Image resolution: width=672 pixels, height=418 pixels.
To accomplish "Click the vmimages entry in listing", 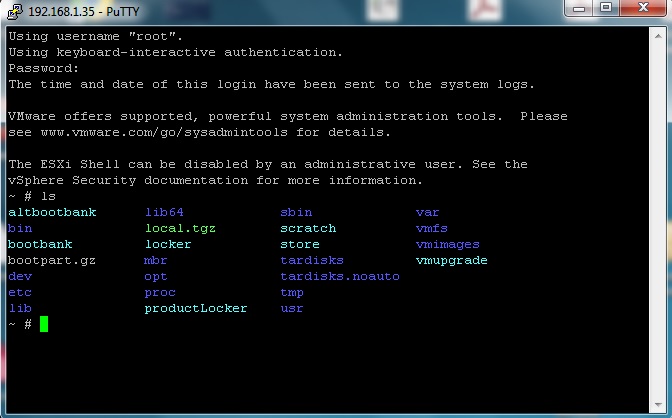I will pyautogui.click(x=448, y=244).
